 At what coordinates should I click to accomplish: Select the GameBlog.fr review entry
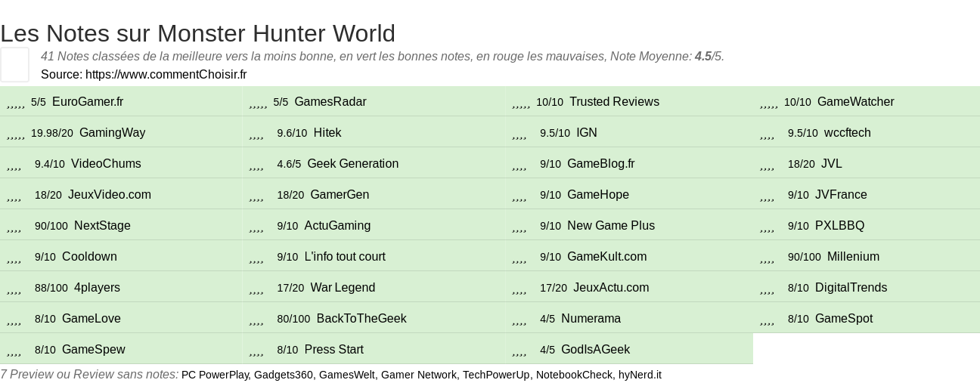coord(601,164)
